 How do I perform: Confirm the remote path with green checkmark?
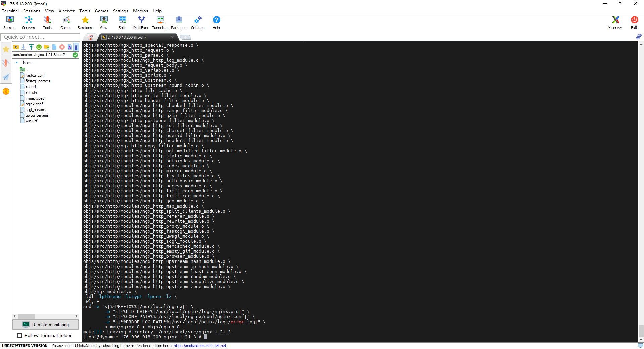pos(75,55)
